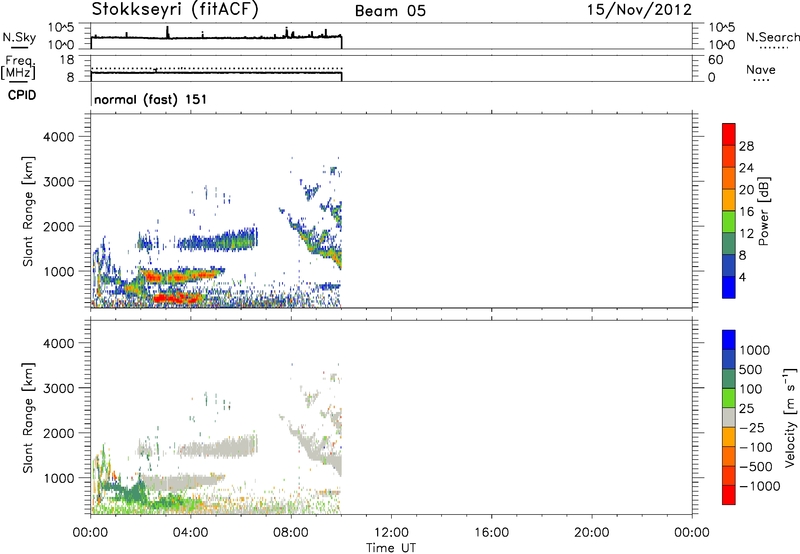Click the 'Slant Range [km]' label of power panel
The height and width of the screenshot is (554, 800).
[28, 211]
